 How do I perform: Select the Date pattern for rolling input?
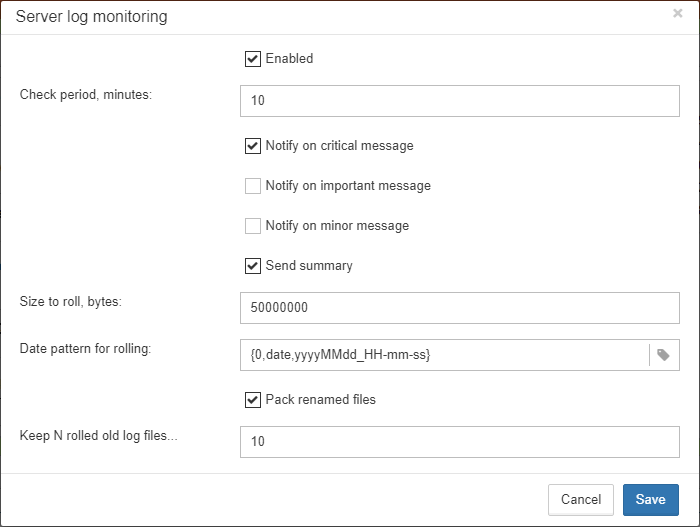point(445,355)
